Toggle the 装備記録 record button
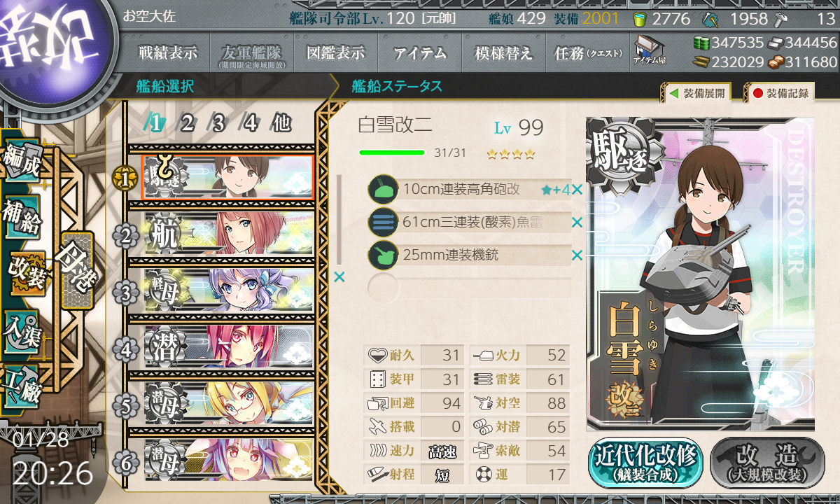The width and height of the screenshot is (840, 504). (780, 93)
